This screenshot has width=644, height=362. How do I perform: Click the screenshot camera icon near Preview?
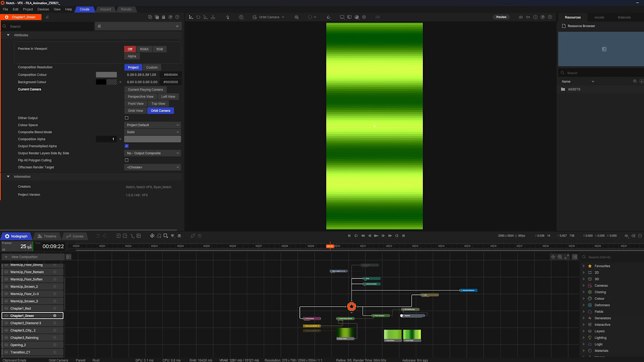click(x=520, y=17)
